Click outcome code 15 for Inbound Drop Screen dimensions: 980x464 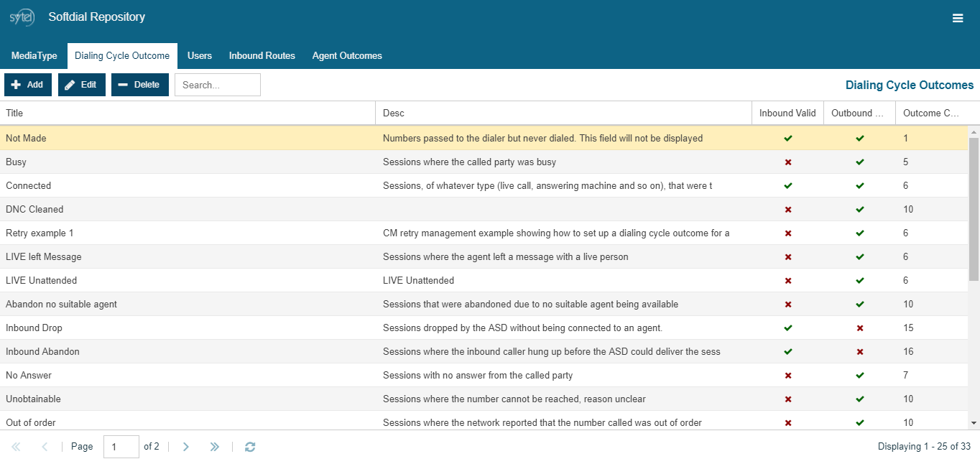909,328
